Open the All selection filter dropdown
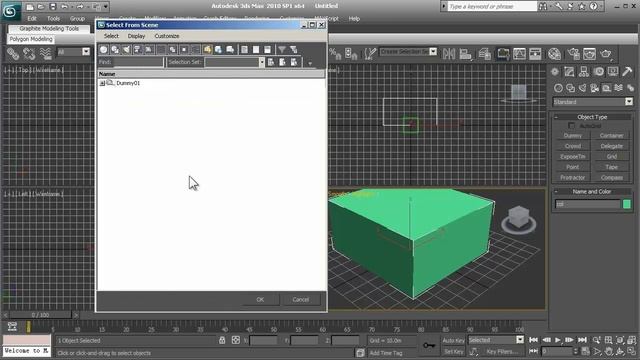Screen dimensions: 640x360 [86, 52]
